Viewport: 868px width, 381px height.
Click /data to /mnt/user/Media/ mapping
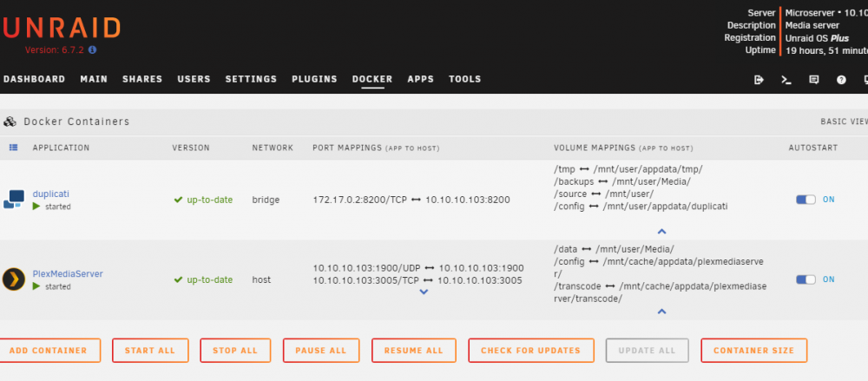(614, 249)
